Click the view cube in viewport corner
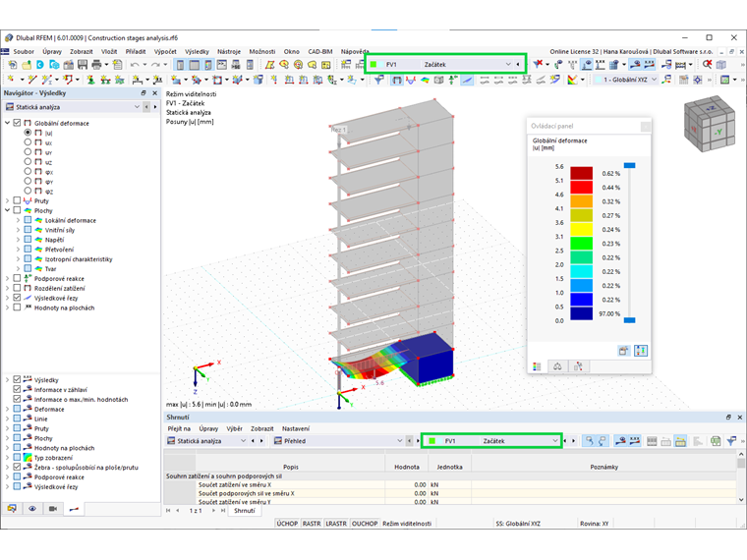The image size is (747, 560). 710,125
